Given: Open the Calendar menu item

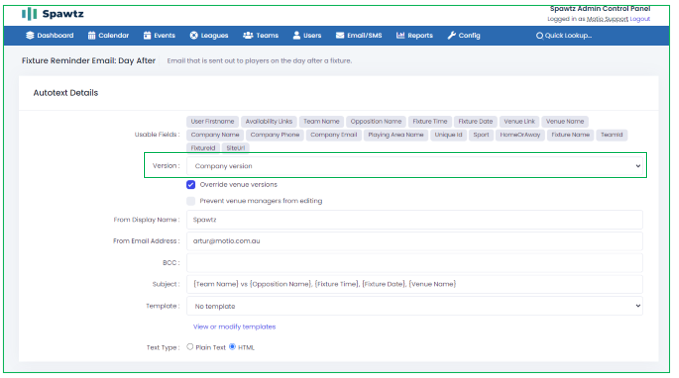Looking at the screenshot, I should 108,36.
